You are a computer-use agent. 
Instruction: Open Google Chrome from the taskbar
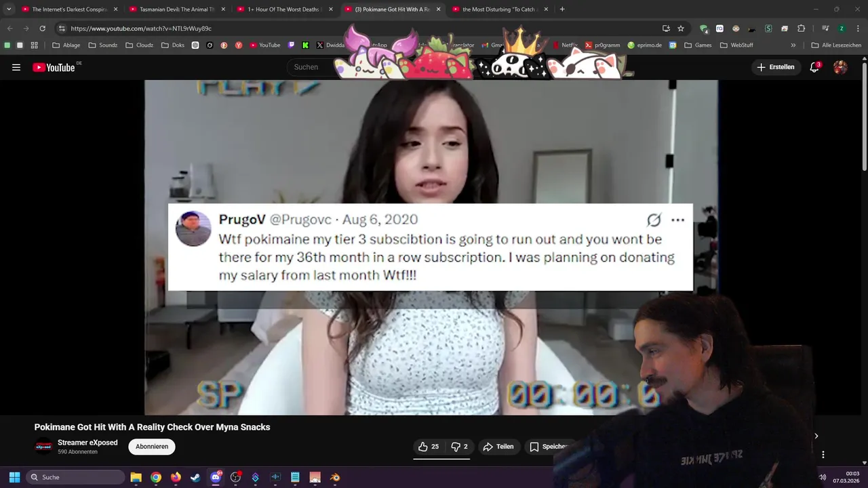pos(156,477)
